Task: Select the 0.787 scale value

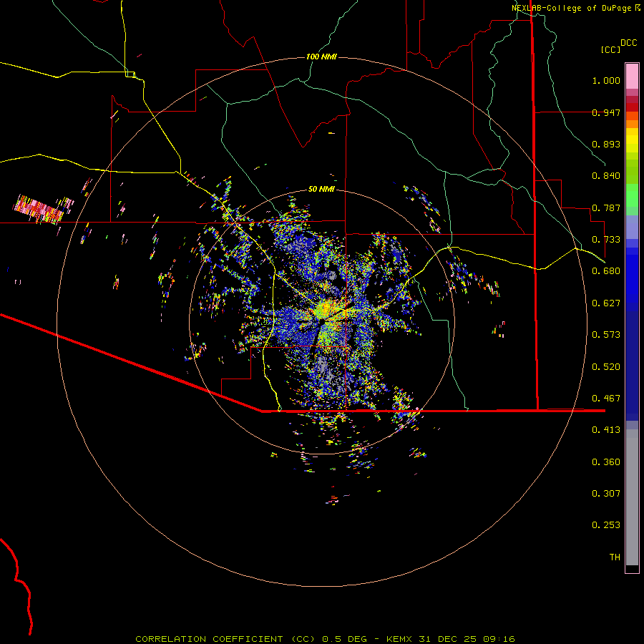Action: tap(606, 208)
